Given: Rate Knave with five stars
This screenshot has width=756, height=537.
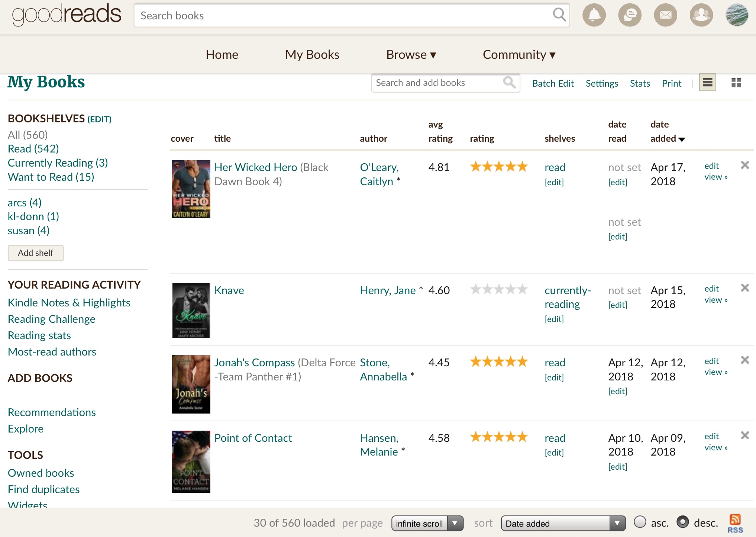Looking at the screenshot, I should click(523, 289).
